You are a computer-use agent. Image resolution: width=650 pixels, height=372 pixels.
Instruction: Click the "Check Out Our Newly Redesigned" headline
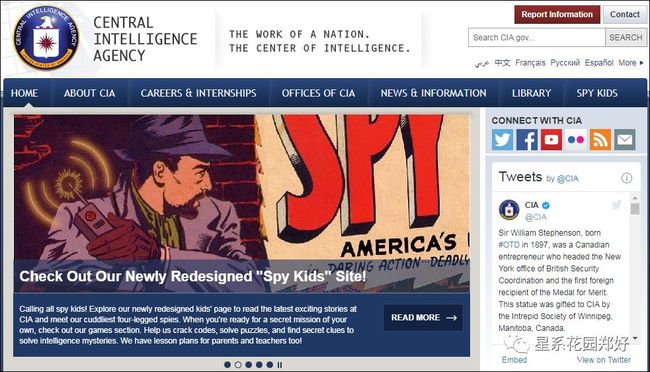click(193, 276)
